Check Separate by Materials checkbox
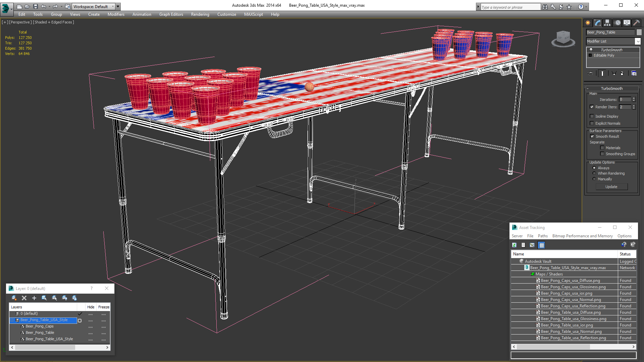644x362 pixels. click(x=602, y=148)
